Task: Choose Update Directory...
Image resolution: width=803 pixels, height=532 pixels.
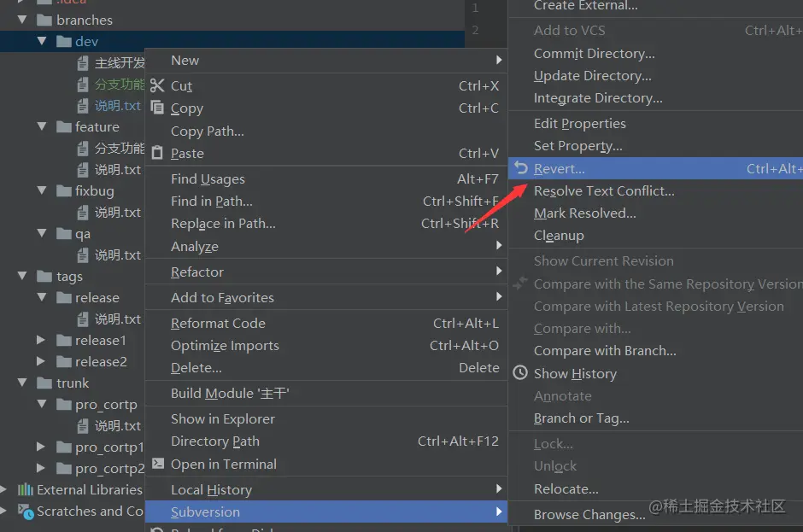Action: click(x=655, y=76)
